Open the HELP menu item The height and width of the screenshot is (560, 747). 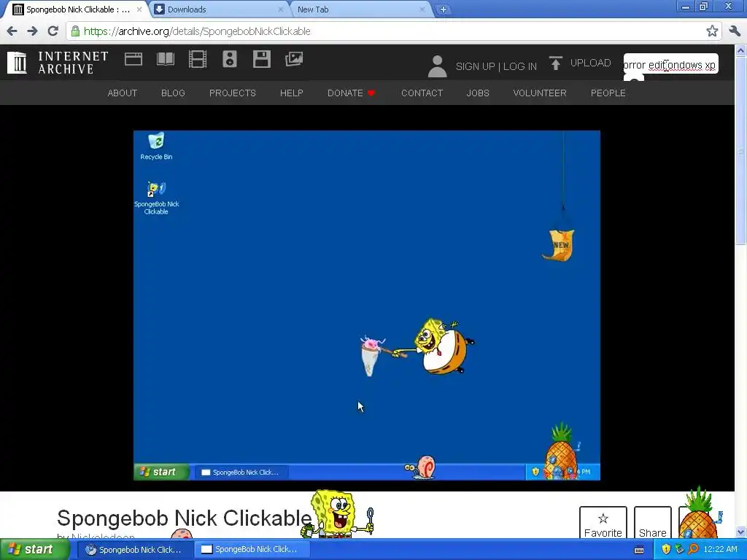(x=292, y=93)
